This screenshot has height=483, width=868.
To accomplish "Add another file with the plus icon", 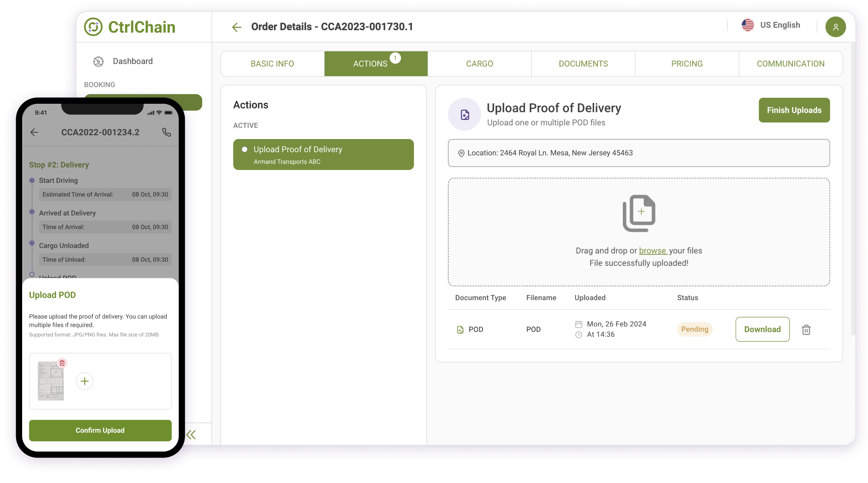I will pos(85,381).
